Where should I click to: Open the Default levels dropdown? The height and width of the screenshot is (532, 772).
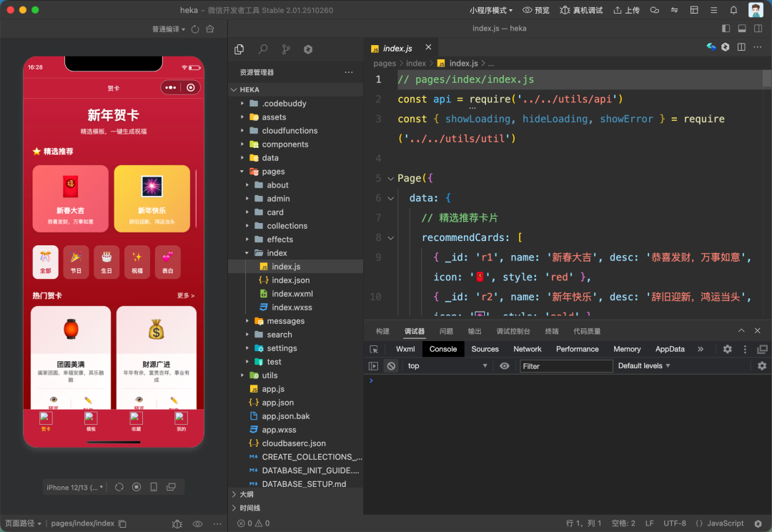(644, 365)
